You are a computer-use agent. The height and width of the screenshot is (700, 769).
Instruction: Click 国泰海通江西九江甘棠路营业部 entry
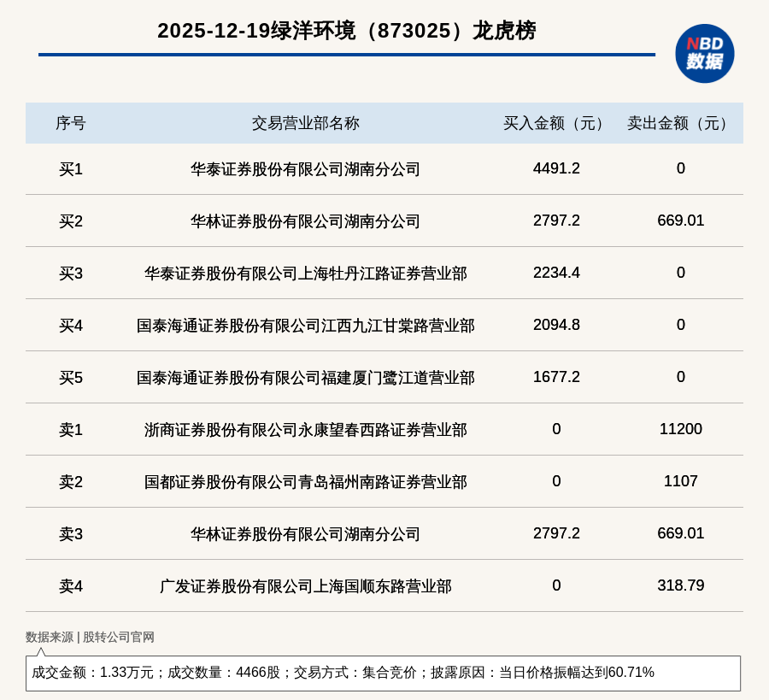point(305,326)
